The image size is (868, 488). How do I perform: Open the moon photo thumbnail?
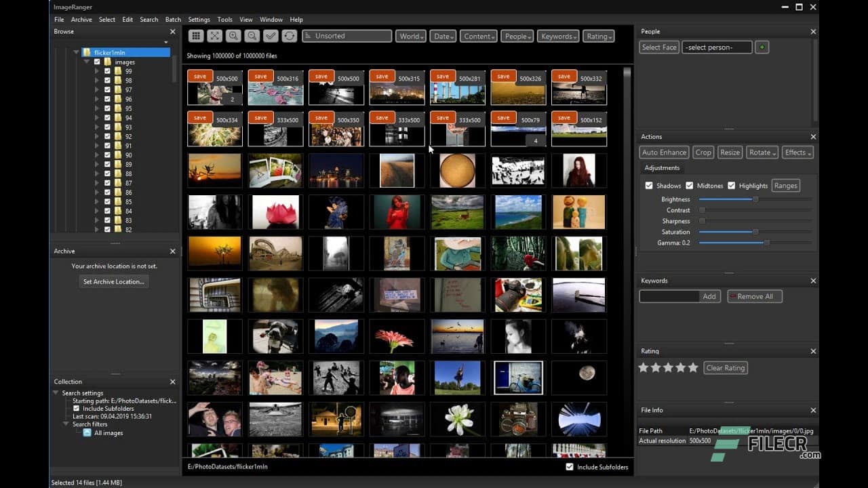[x=578, y=378]
